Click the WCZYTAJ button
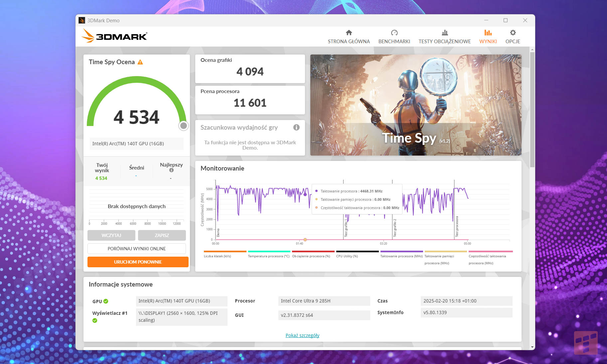607x364 pixels. coord(111,235)
